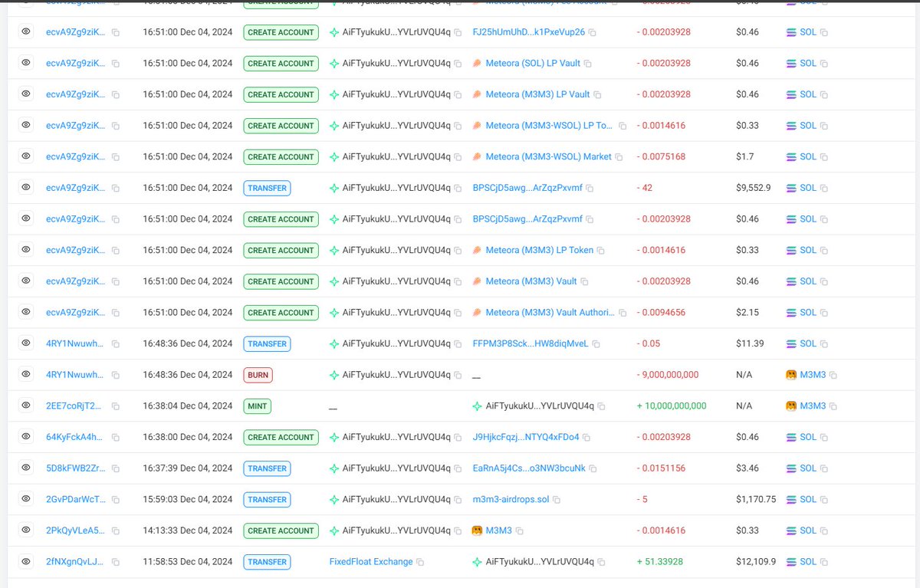The width and height of the screenshot is (920, 588).
Task: Copy the Meteora (M3M3-WSOL) Market address
Action: [619, 157]
